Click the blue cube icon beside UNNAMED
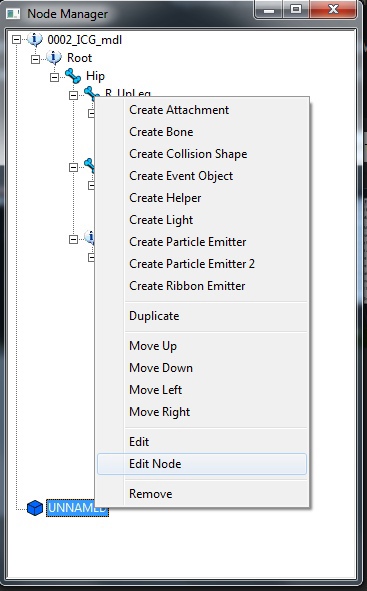 (x=35, y=508)
